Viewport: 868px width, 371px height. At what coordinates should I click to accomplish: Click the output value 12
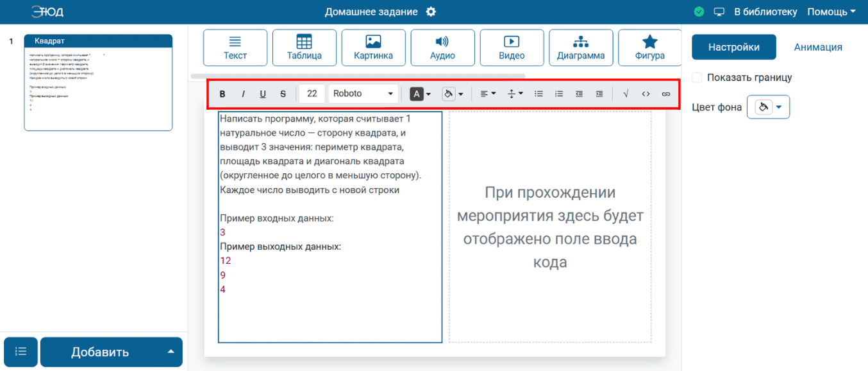pos(225,261)
